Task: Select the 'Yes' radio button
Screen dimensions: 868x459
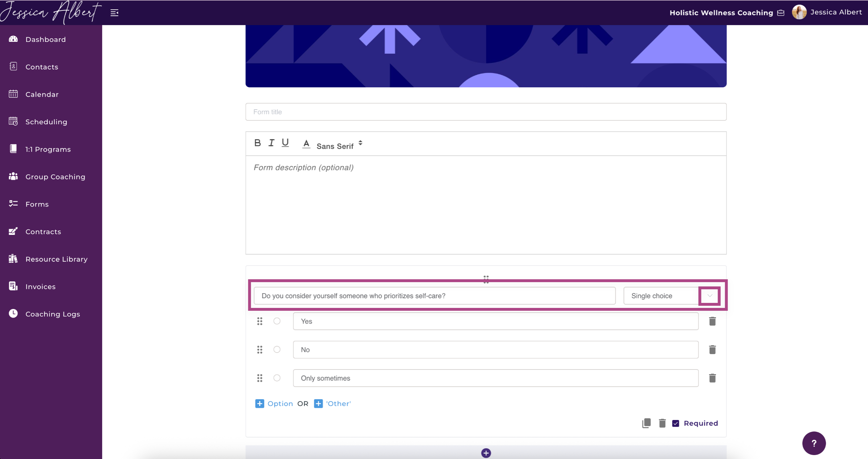Action: [277, 321]
